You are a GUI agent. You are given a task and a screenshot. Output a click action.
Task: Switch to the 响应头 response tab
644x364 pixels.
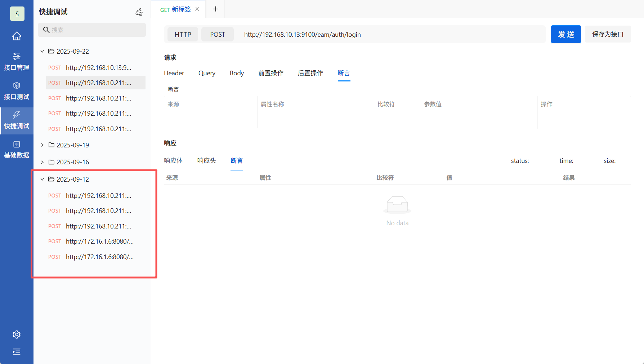[x=206, y=161]
